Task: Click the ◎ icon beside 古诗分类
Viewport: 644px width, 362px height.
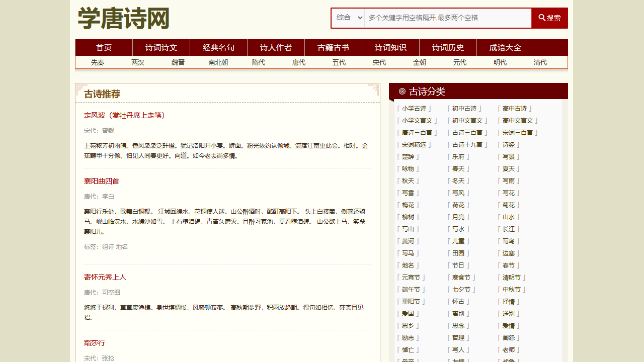Action: [x=401, y=91]
